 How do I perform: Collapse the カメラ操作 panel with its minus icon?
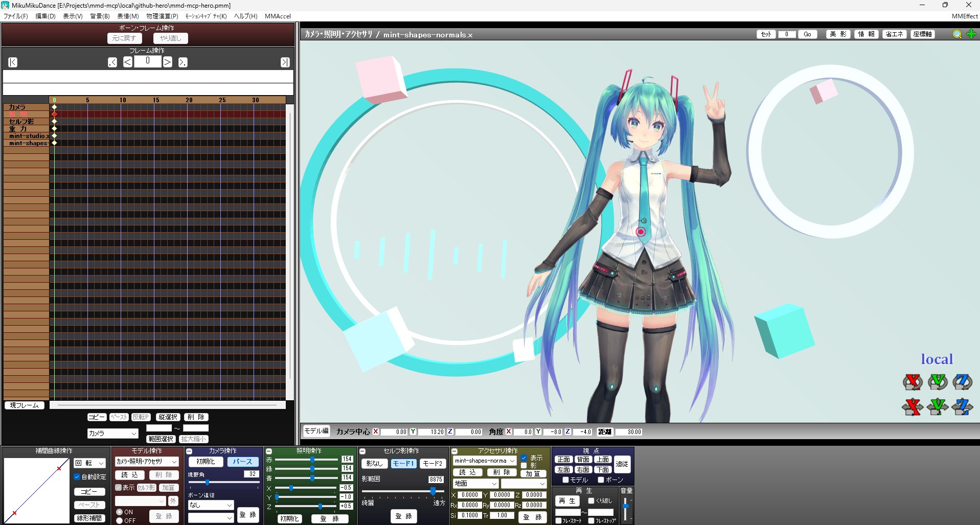click(189, 451)
